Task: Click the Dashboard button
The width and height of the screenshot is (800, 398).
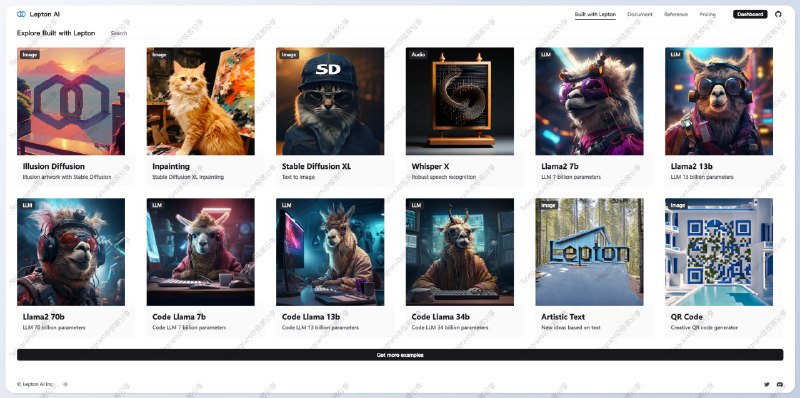Action: [x=750, y=14]
